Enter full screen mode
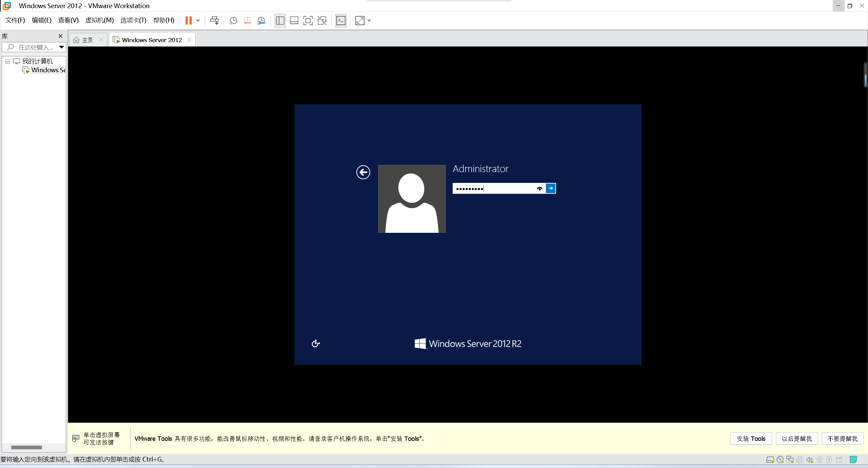This screenshot has width=868, height=468. [x=308, y=21]
